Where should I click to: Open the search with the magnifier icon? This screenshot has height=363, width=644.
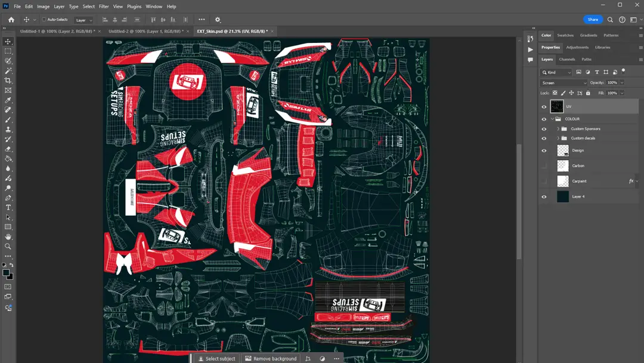click(x=609, y=19)
